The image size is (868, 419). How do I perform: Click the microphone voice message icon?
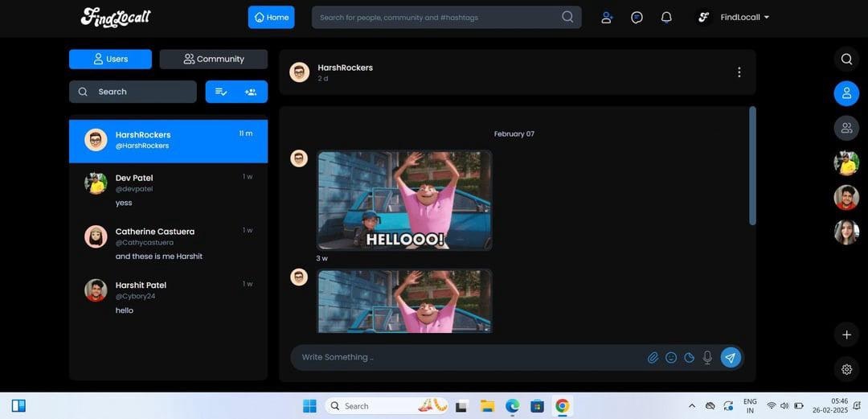point(707,358)
